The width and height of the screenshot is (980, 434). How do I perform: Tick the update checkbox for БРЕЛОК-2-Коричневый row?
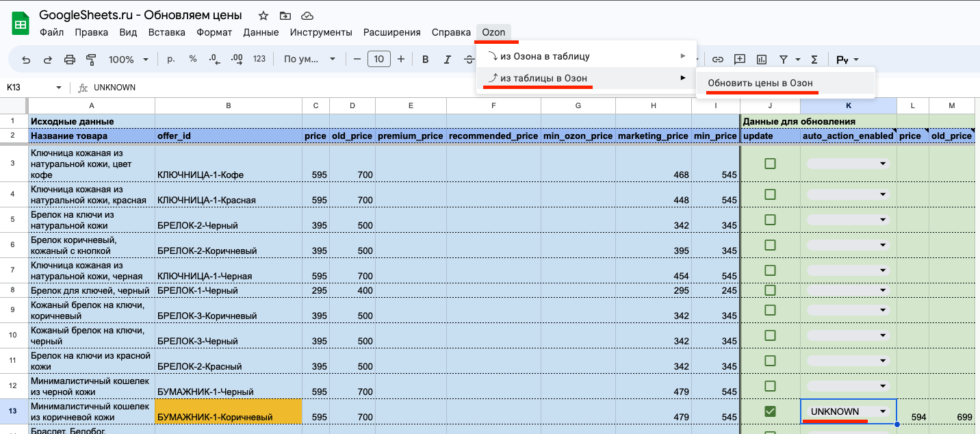click(770, 245)
